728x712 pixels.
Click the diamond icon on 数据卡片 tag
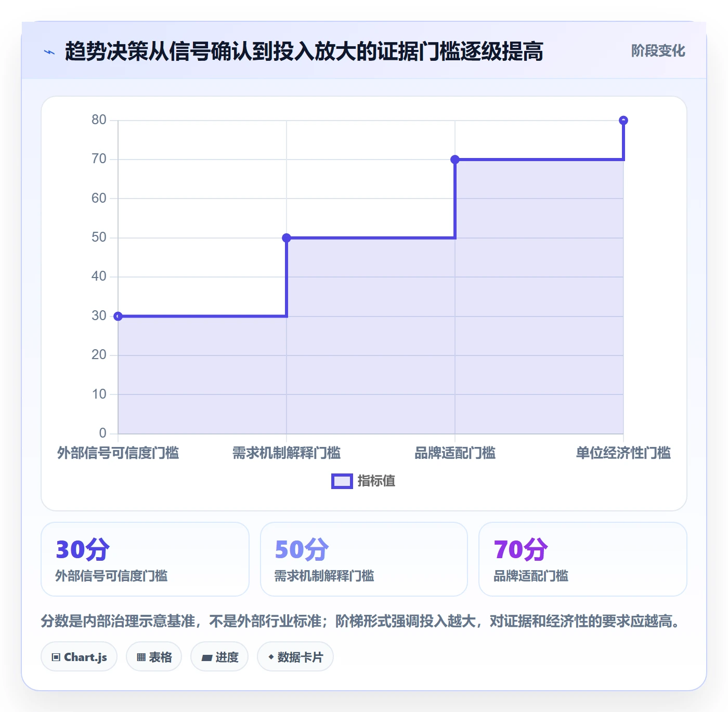pyautogui.click(x=271, y=657)
